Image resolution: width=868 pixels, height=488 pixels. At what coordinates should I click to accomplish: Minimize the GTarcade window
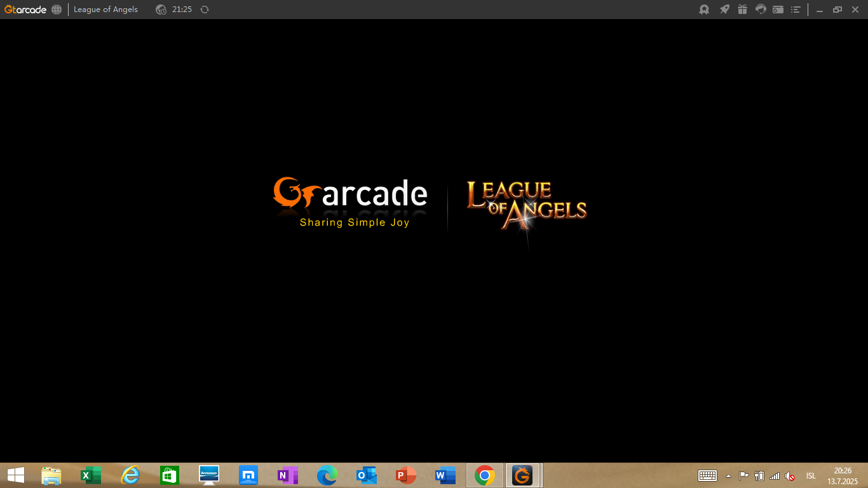[820, 10]
